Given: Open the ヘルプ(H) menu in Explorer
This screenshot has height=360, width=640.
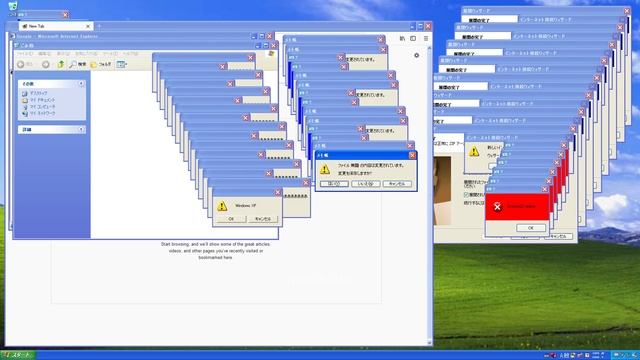Looking at the screenshot, I should point(130,54).
